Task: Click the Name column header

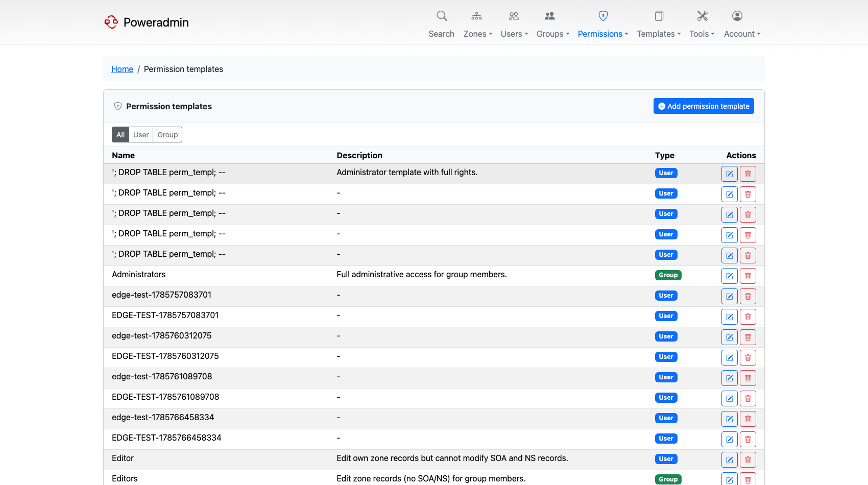Action: [x=124, y=155]
